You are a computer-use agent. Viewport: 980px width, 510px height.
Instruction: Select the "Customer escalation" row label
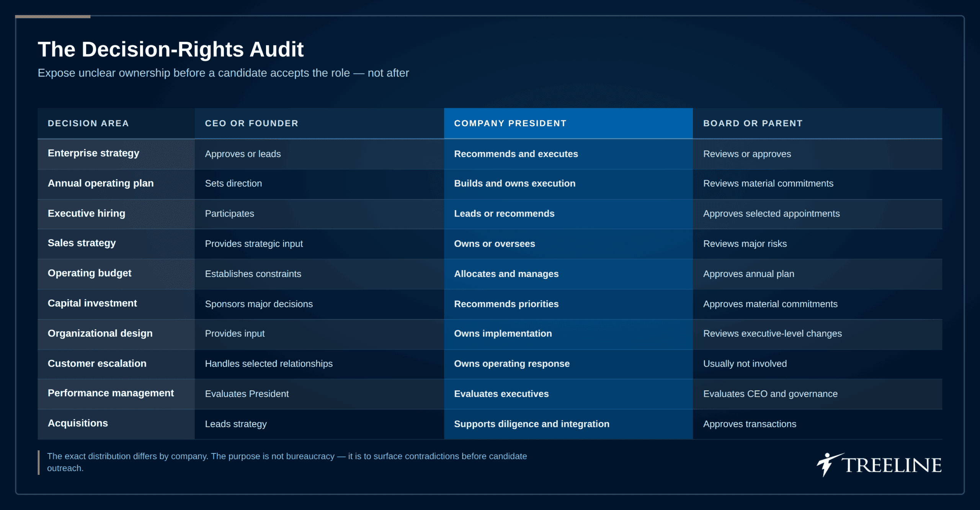(97, 363)
